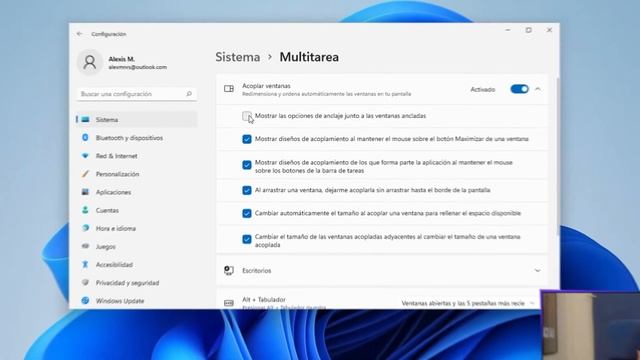Click the Privacidad y seguridad shield icon
Viewport: 640px width, 360px height.
tap(85, 282)
